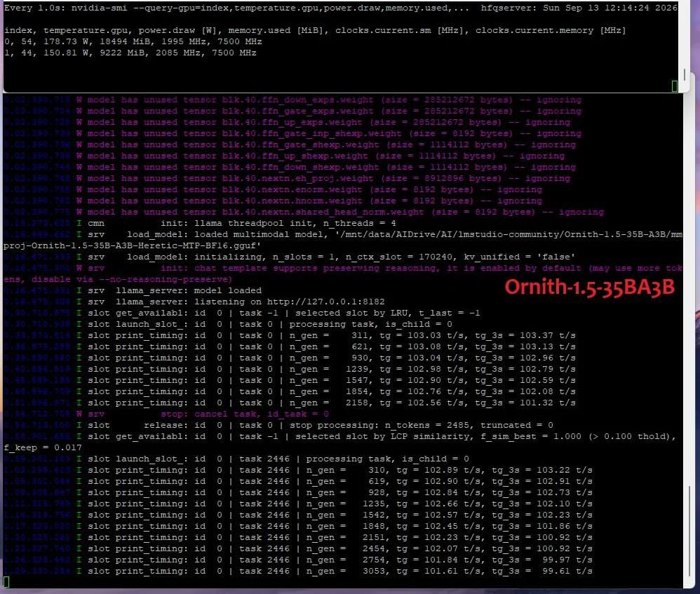Click the tensor name 'blk.40.ffn_gate_inp_shexp.weight'
Screen dimensions: 700x594
tap(311, 133)
